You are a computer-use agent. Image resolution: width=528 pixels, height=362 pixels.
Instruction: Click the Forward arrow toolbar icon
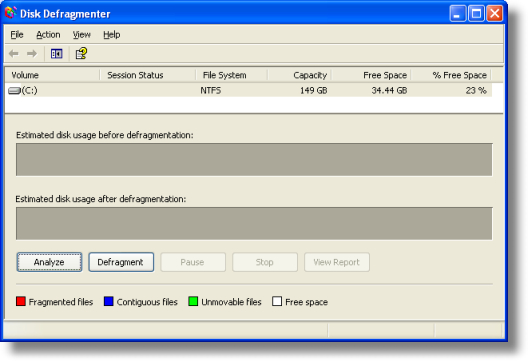pyautogui.click(x=32, y=54)
